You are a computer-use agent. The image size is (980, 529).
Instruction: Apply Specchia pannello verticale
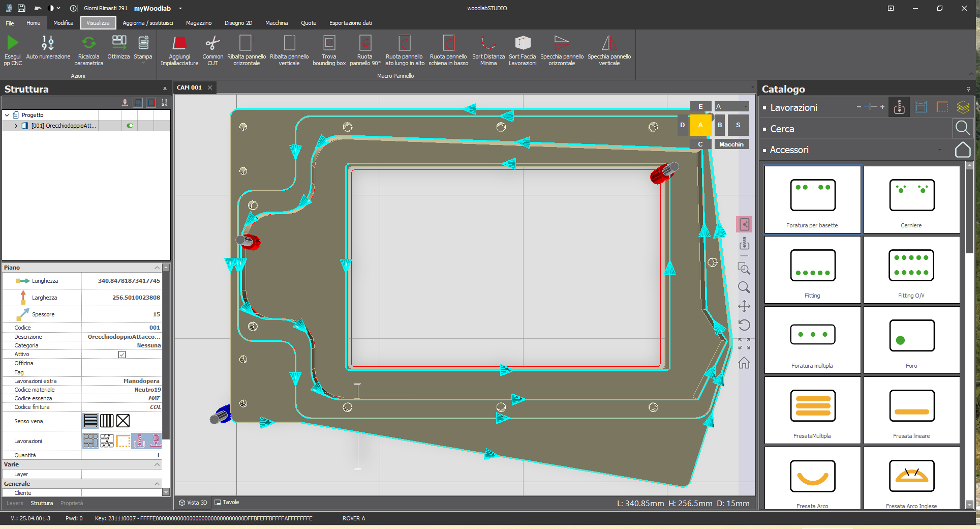pyautogui.click(x=608, y=49)
